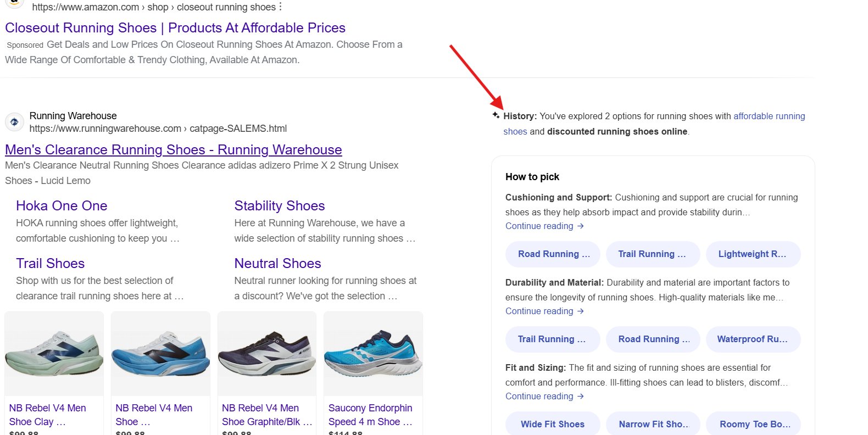Go to the Hoka One One sitelink

point(62,205)
